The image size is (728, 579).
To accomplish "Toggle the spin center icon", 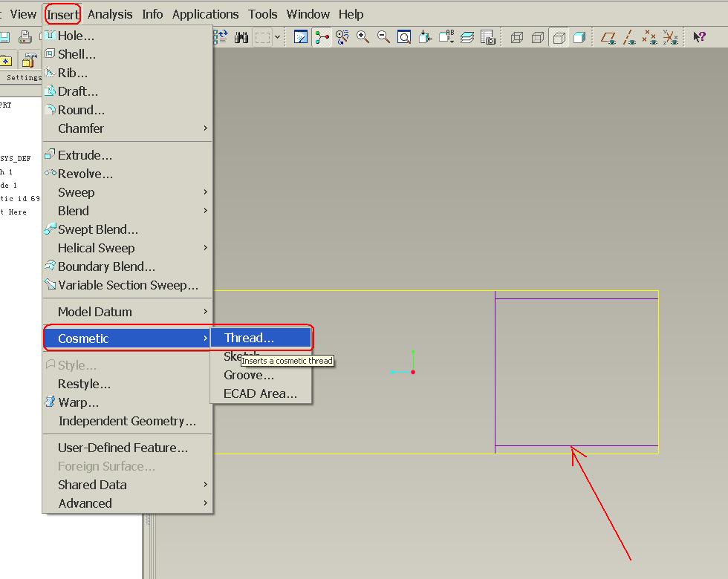I will (322, 37).
